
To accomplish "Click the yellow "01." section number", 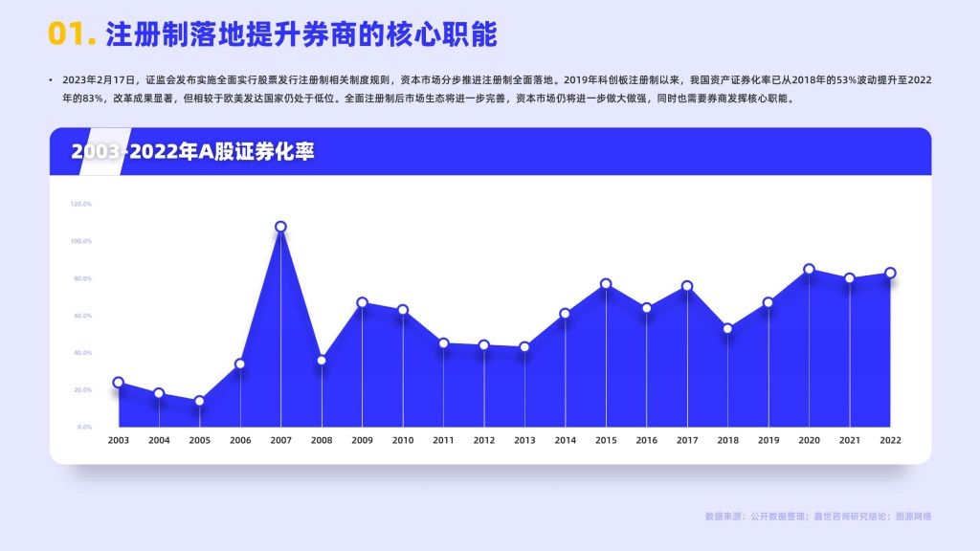I will point(72,34).
